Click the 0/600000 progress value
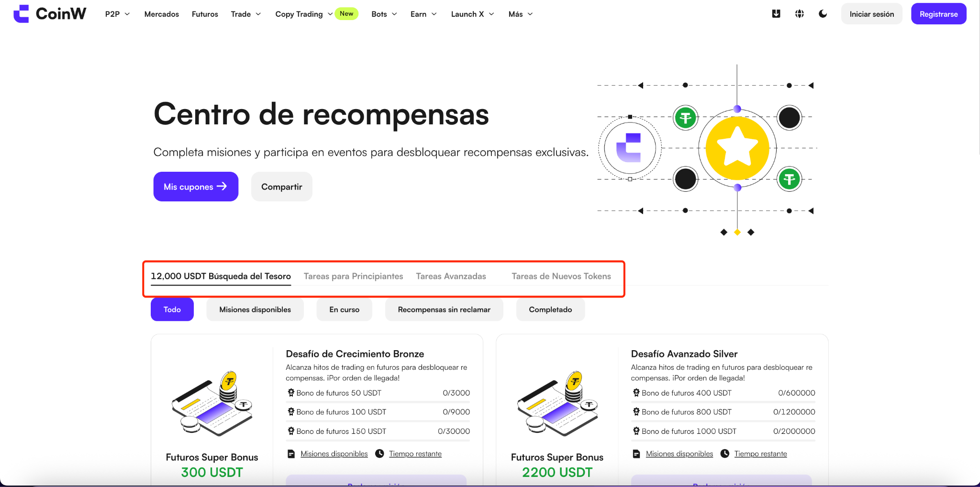This screenshot has width=980, height=487. [797, 393]
